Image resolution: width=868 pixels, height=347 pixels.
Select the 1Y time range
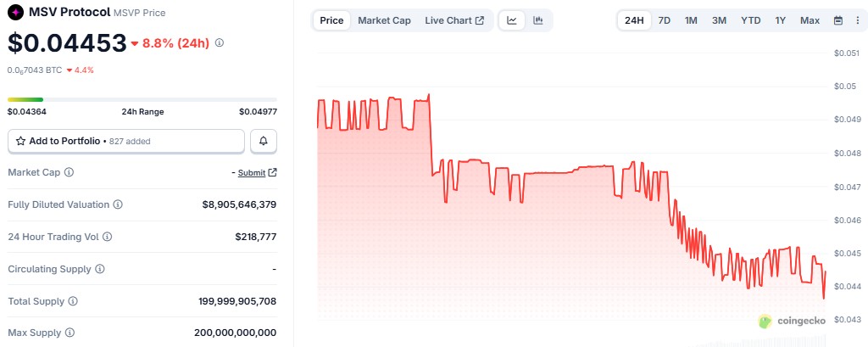[x=781, y=20]
